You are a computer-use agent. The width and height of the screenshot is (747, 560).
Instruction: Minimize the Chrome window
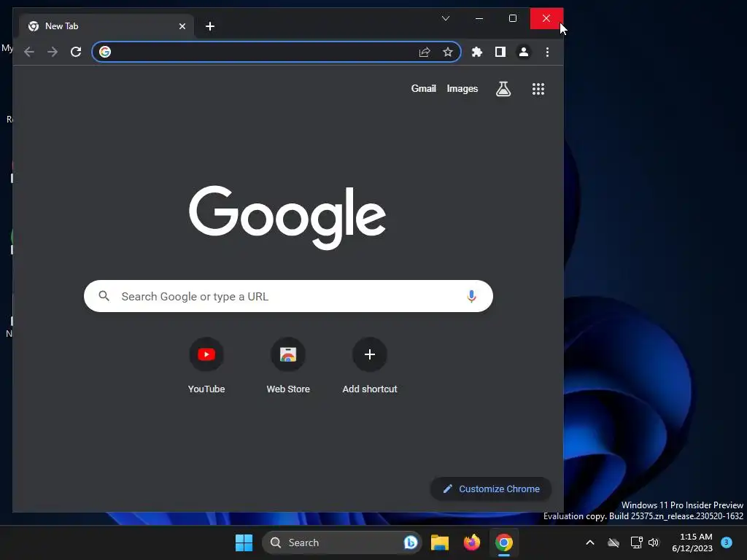click(x=479, y=18)
